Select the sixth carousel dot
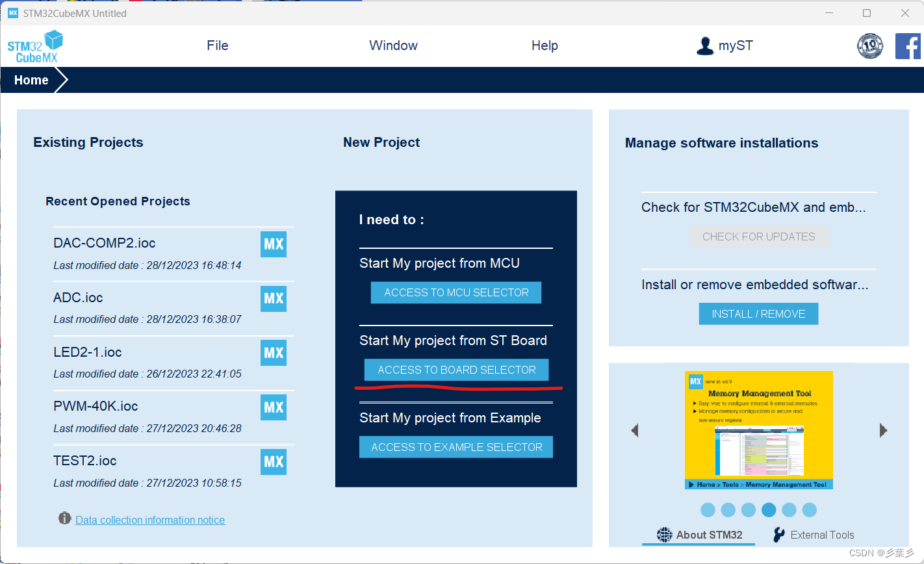This screenshot has width=924, height=564. [809, 510]
